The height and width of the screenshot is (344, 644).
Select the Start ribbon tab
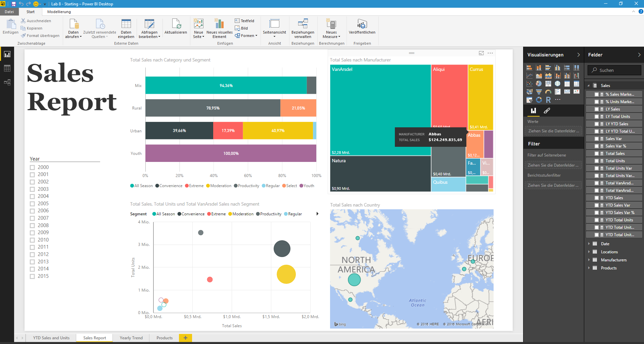tap(31, 12)
